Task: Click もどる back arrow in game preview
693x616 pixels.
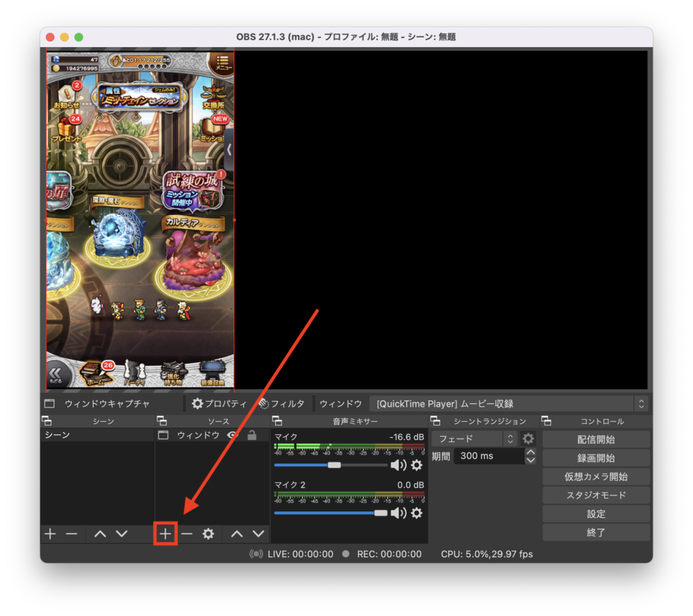Action: click(57, 375)
